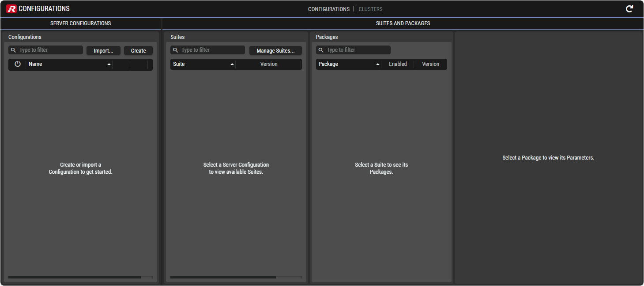Select the Configurations tab in the top bar

tap(328, 9)
